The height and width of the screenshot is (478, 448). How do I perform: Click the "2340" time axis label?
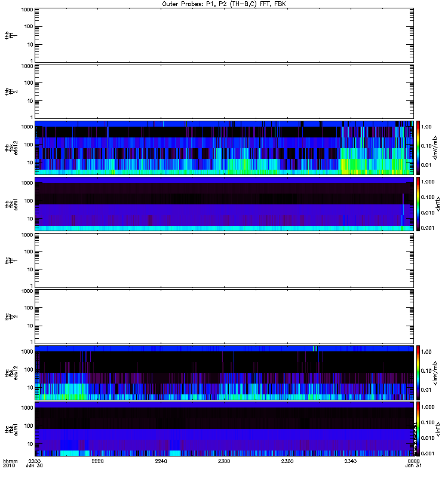(x=351, y=461)
